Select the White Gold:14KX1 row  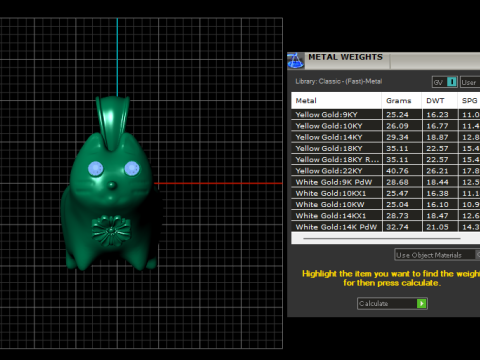click(386, 216)
